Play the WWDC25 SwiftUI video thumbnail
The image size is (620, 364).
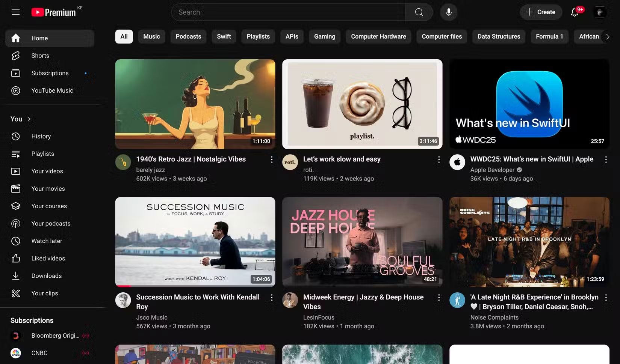point(529,104)
